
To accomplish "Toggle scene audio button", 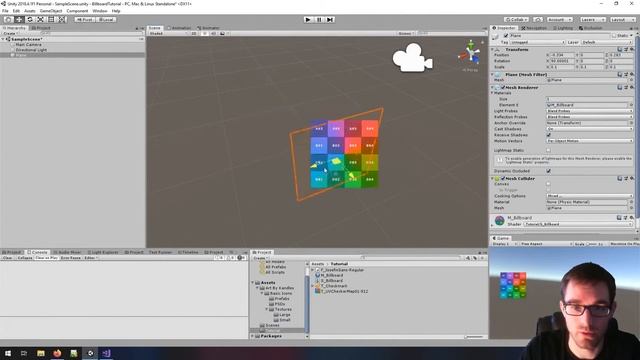I will [x=213, y=33].
